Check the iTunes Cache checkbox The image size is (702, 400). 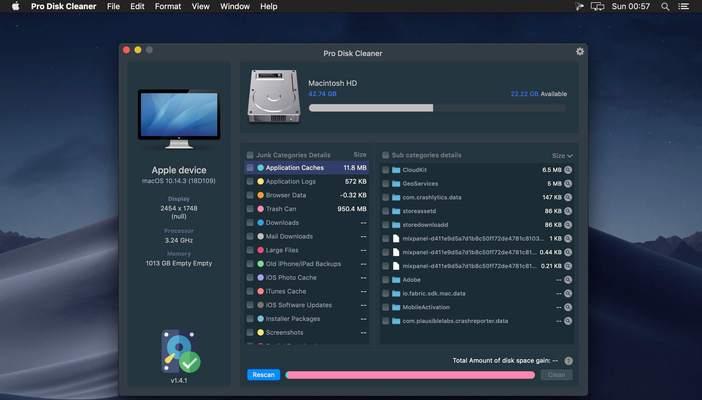pyautogui.click(x=250, y=291)
